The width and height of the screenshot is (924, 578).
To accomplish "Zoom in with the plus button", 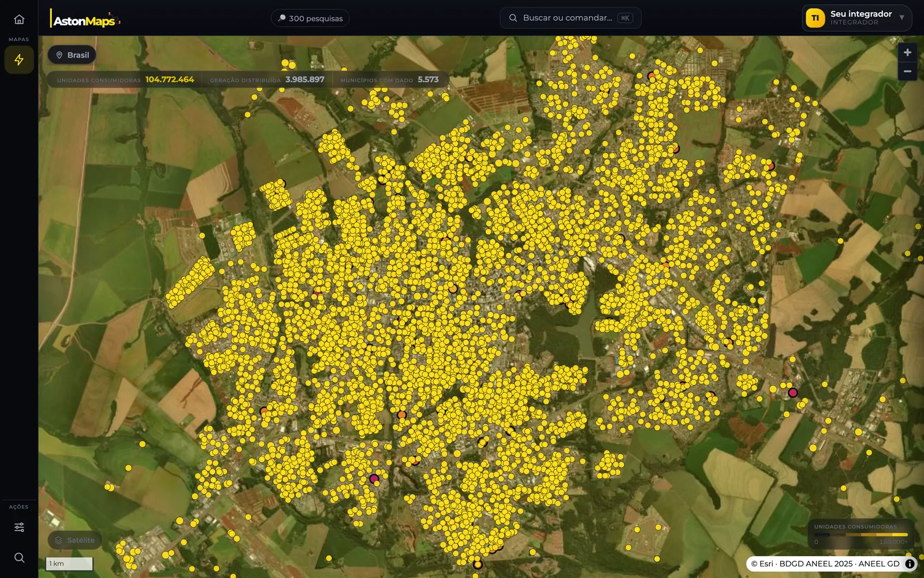I will (x=907, y=53).
